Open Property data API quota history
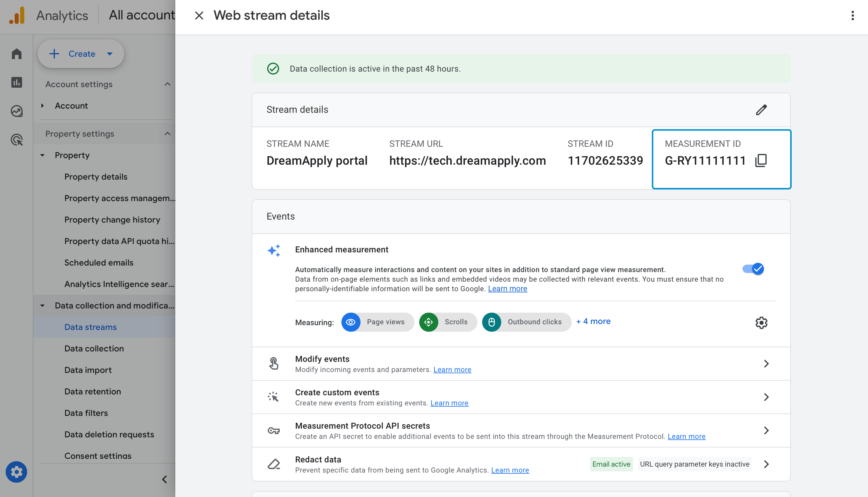The height and width of the screenshot is (497, 868). [119, 241]
